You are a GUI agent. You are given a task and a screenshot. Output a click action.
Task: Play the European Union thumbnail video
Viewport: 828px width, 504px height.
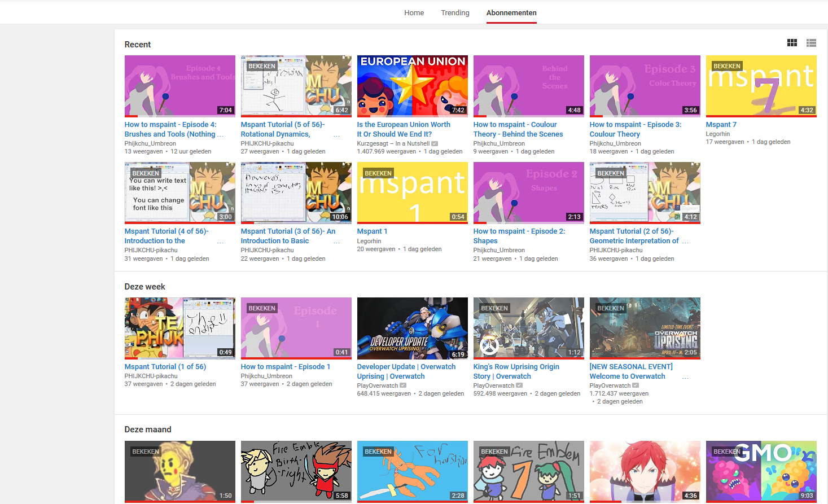pos(413,86)
